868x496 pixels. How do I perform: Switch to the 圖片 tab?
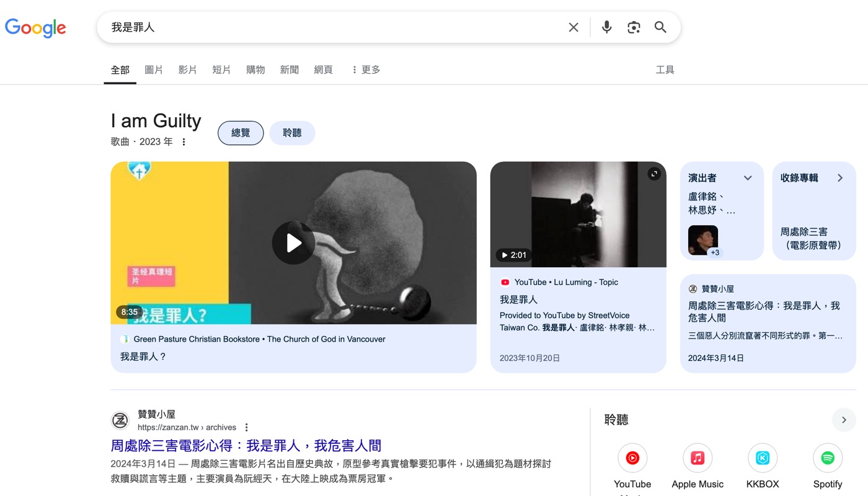point(154,70)
